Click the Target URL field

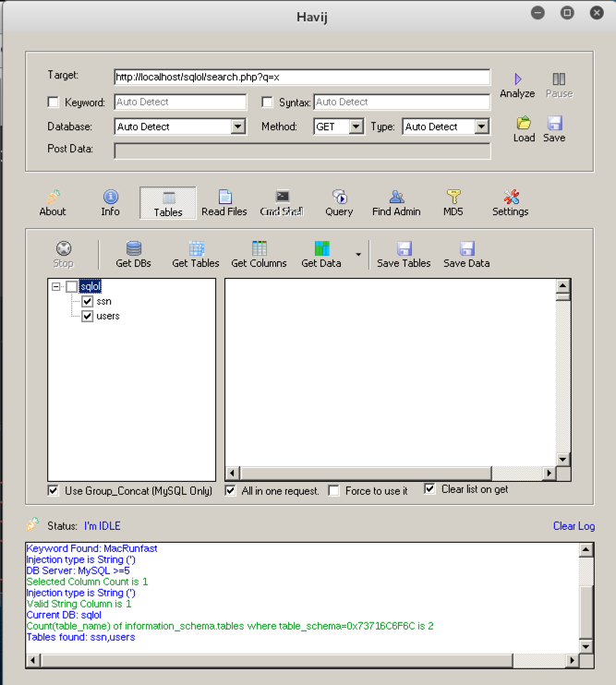pyautogui.click(x=302, y=78)
